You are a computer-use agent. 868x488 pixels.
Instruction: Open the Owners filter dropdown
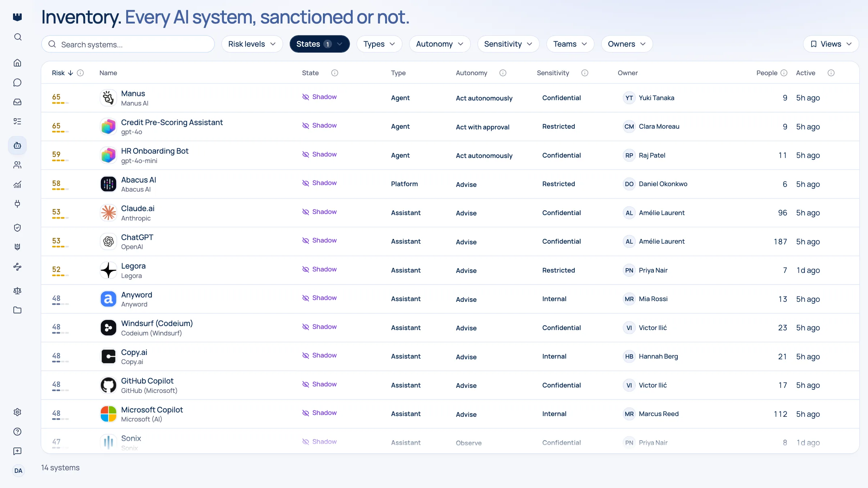click(x=627, y=44)
